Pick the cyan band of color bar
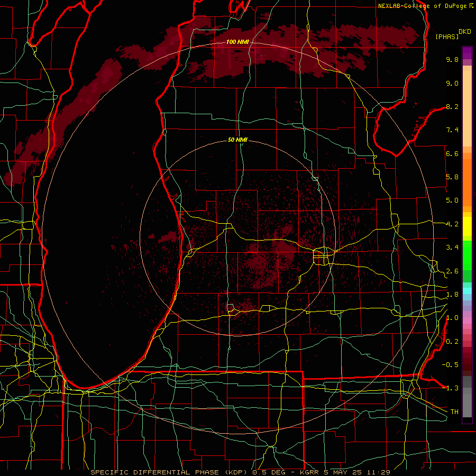 pyautogui.click(x=467, y=291)
